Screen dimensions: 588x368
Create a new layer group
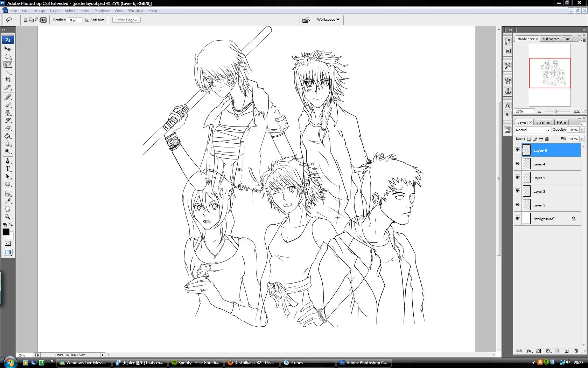[557, 351]
